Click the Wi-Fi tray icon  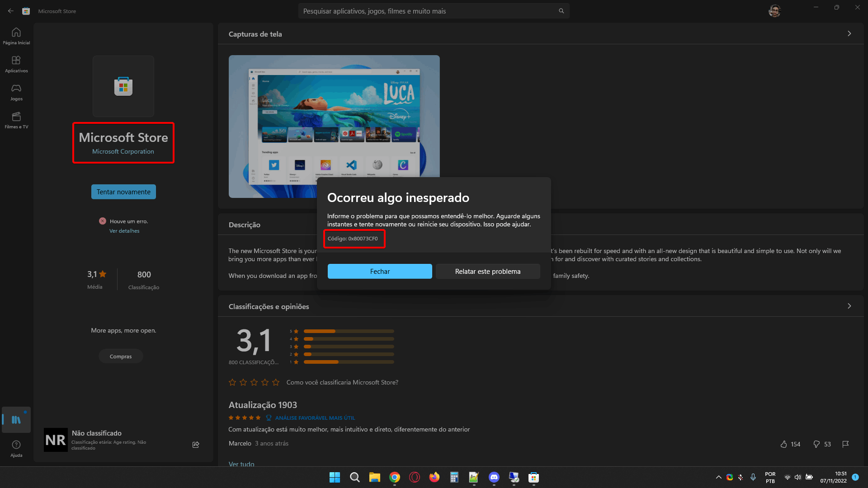point(787,477)
